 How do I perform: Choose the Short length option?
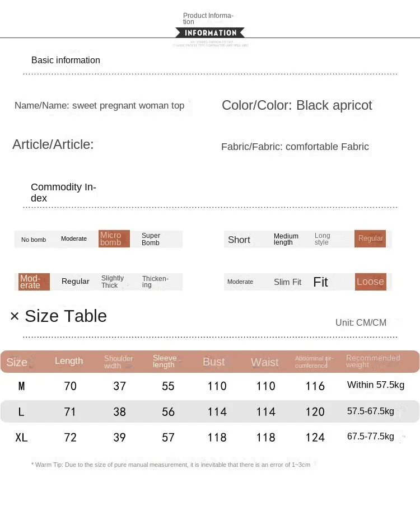[x=239, y=240]
